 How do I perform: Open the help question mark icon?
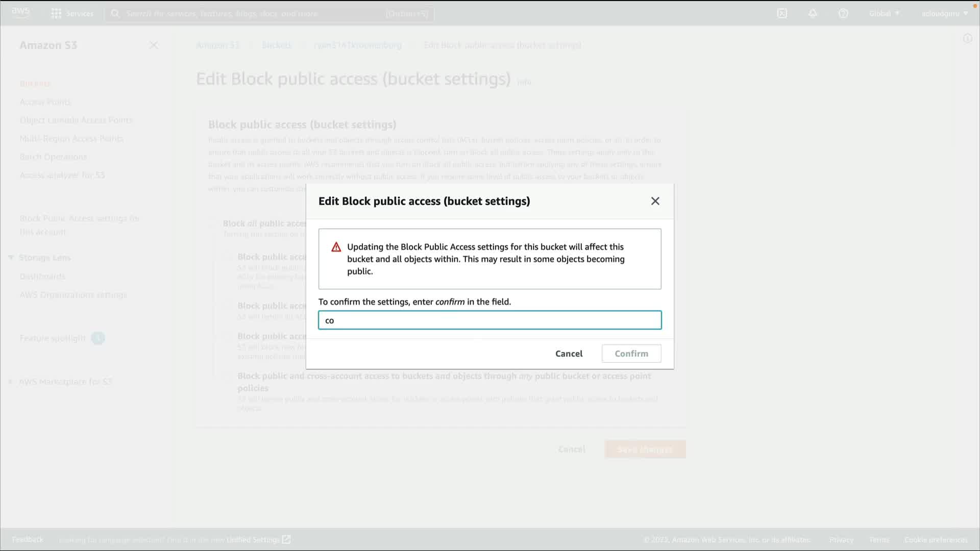pyautogui.click(x=843, y=14)
